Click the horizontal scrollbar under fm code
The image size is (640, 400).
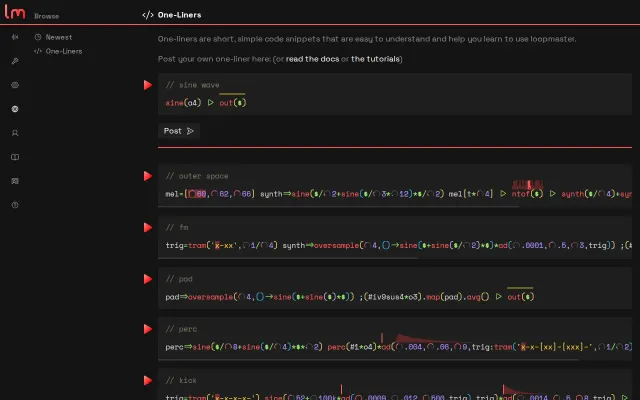[x=288, y=258]
